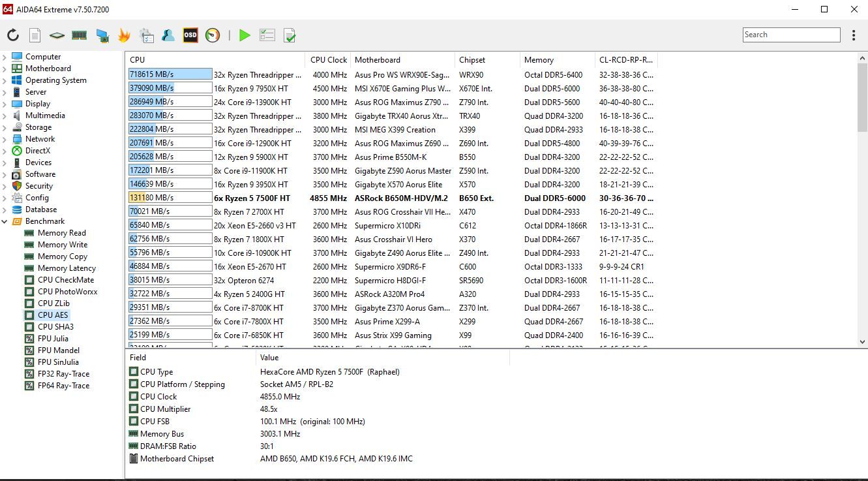Screen dimensions: 868x481
Task: Expand the Server tree node
Action: pos(5,92)
